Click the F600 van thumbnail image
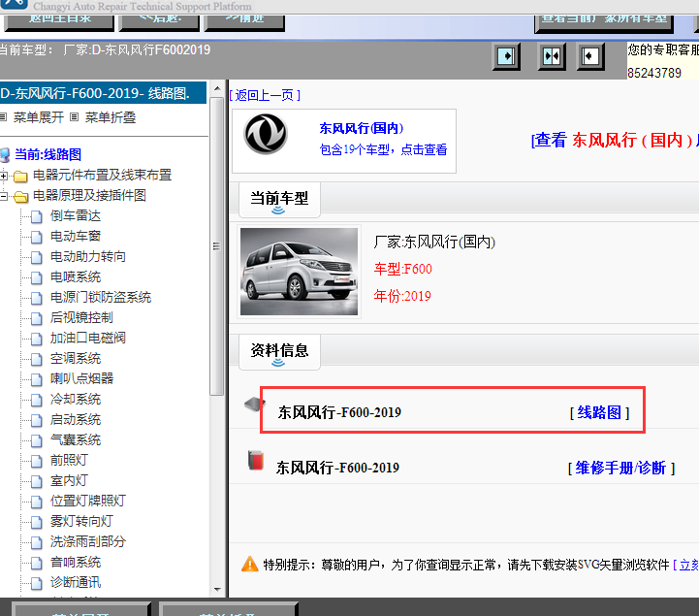 pos(299,272)
